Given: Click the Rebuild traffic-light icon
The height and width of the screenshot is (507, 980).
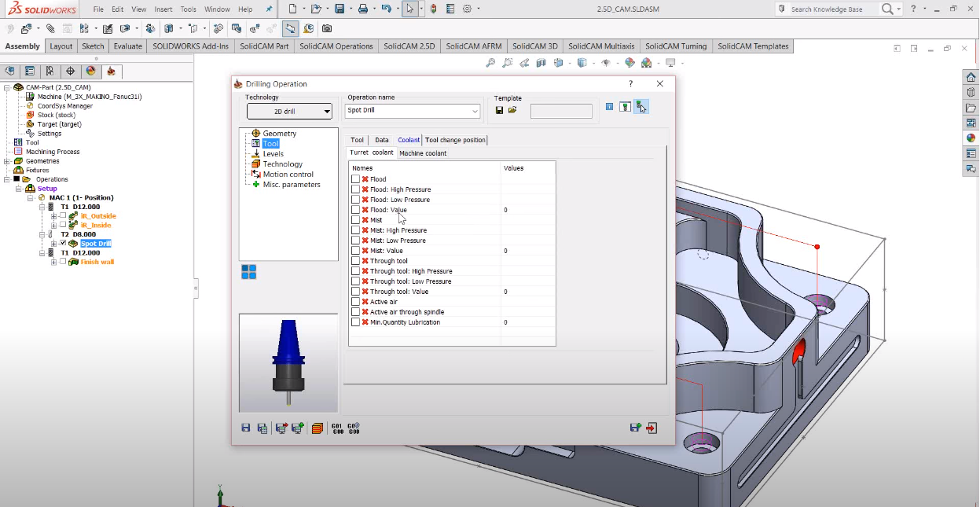Looking at the screenshot, I should pyautogui.click(x=433, y=9).
